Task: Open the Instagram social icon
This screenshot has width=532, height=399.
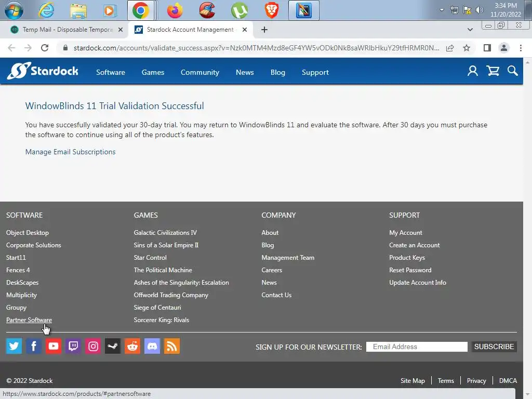Action: pos(93,346)
